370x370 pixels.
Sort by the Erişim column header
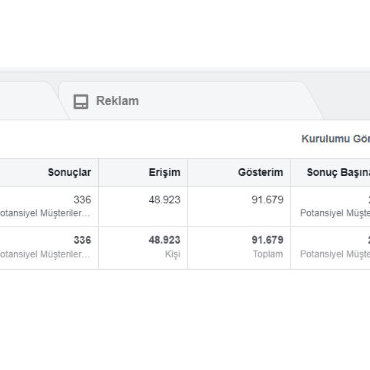[x=164, y=172]
